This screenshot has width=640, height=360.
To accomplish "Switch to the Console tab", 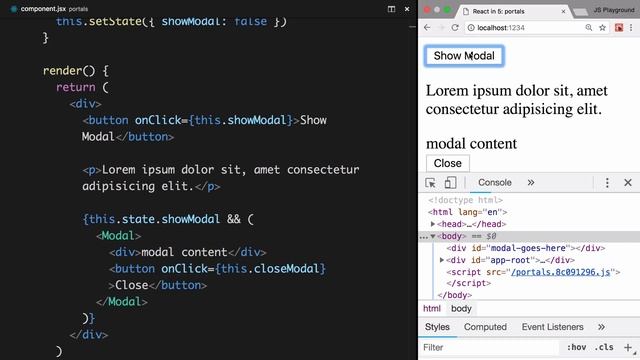I will [x=495, y=182].
